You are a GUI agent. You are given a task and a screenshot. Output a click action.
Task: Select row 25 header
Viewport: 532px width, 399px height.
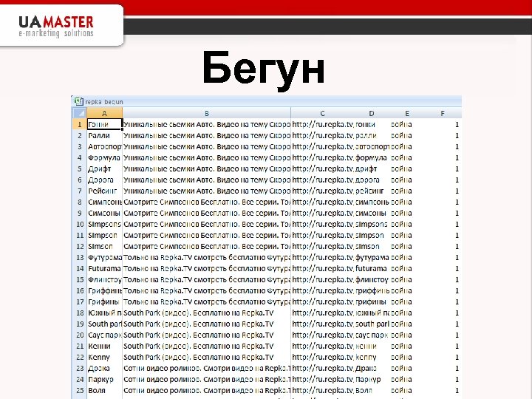80,391
